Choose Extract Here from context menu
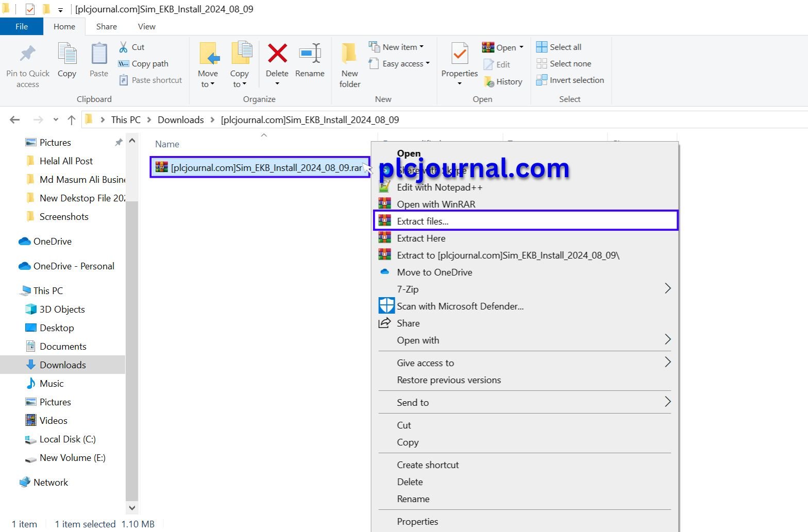Image resolution: width=808 pixels, height=532 pixels. 525,238
